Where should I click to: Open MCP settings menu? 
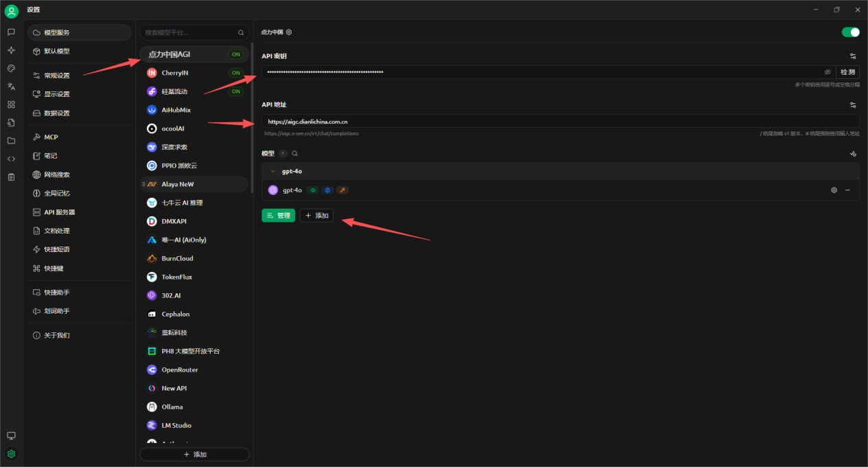click(x=80, y=137)
